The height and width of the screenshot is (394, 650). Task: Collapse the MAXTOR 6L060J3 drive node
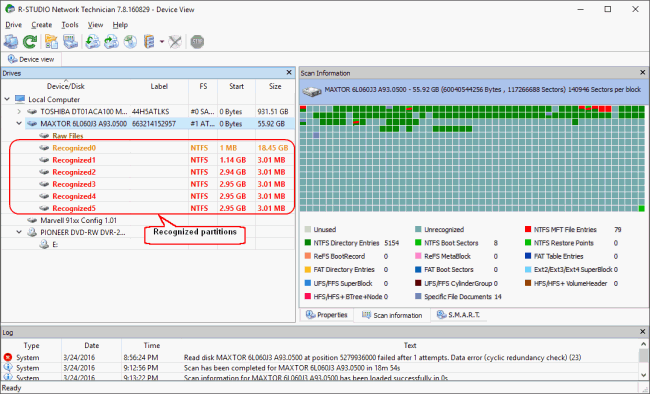pos(19,124)
